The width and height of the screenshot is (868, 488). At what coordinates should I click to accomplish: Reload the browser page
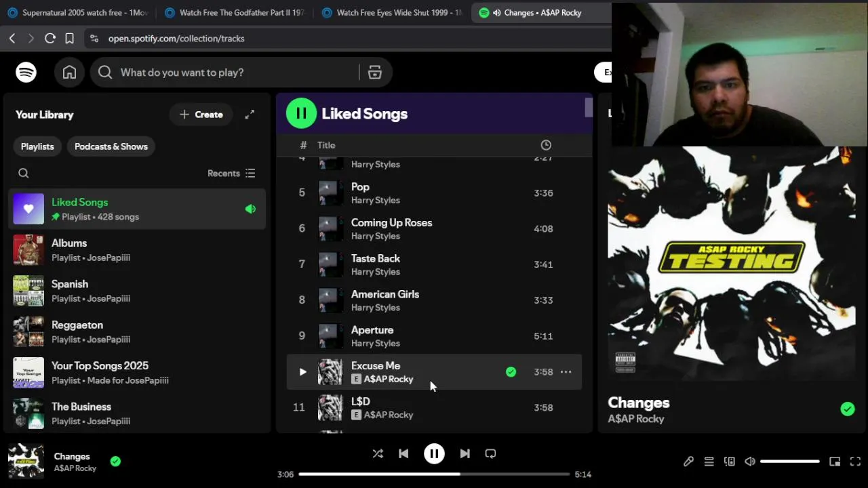tap(50, 39)
